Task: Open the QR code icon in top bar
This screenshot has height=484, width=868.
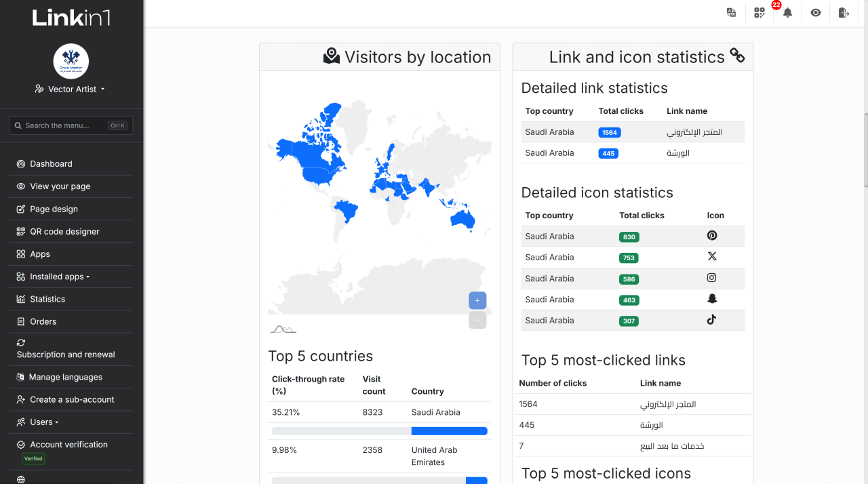Action: [x=759, y=12]
